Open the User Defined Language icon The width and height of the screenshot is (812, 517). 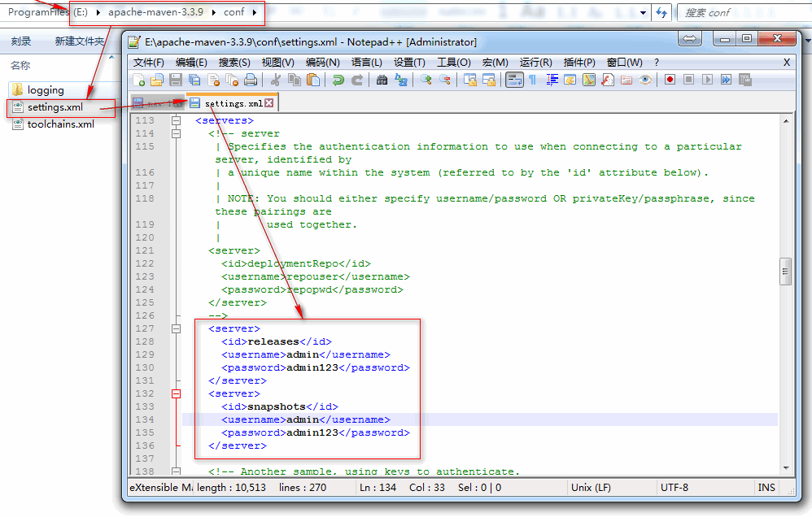click(570, 80)
